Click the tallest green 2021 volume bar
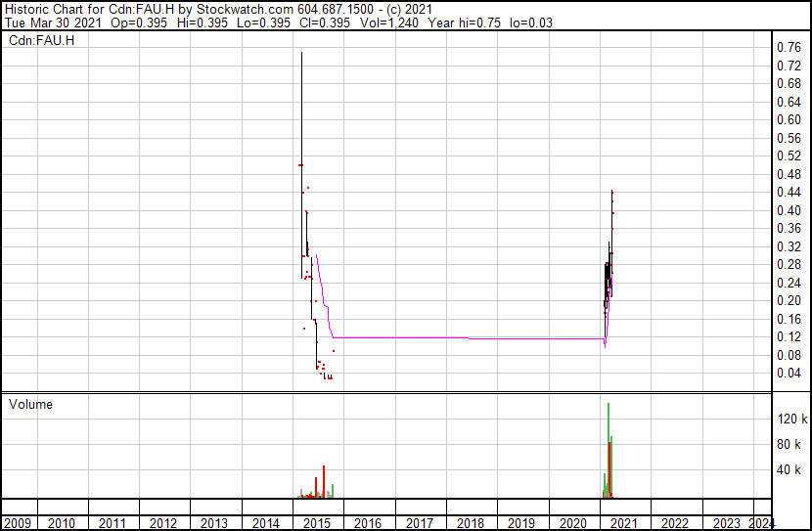This screenshot has width=812, height=531. [609, 450]
